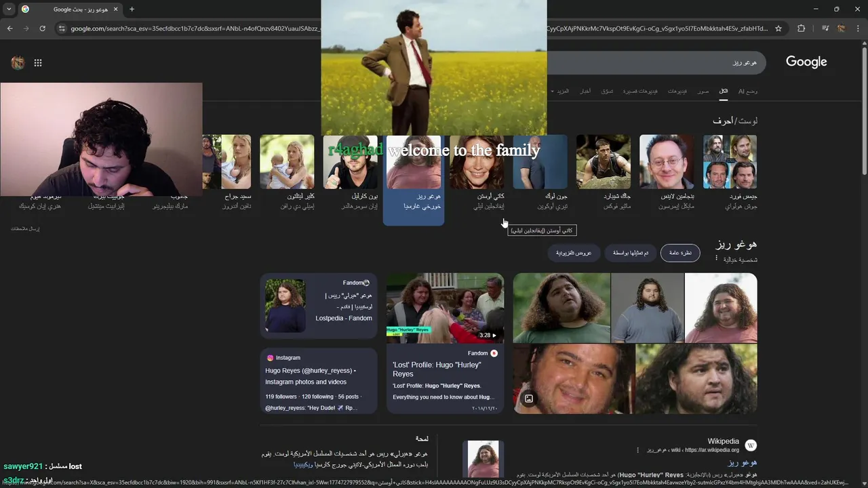Open the Fandom source icon on video card
The image size is (868, 488).
(494, 353)
